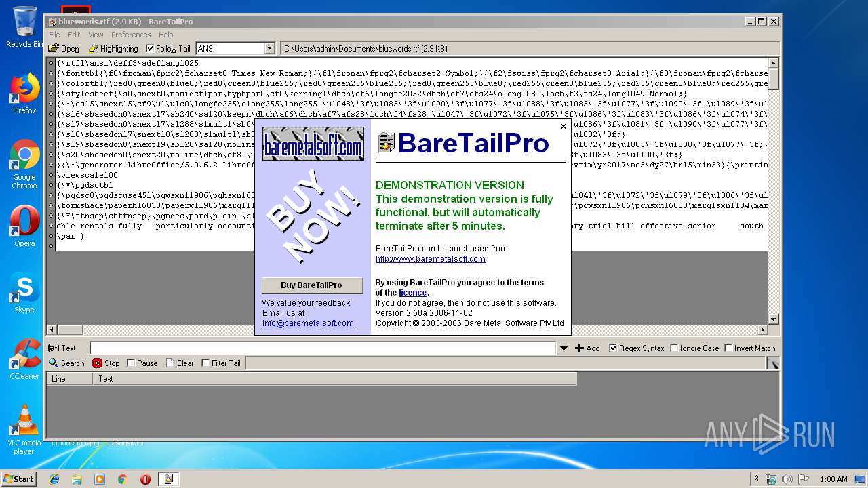Toggle the Regex Syntax checkbox
Viewport: 868px width, 488px height.
tap(613, 348)
